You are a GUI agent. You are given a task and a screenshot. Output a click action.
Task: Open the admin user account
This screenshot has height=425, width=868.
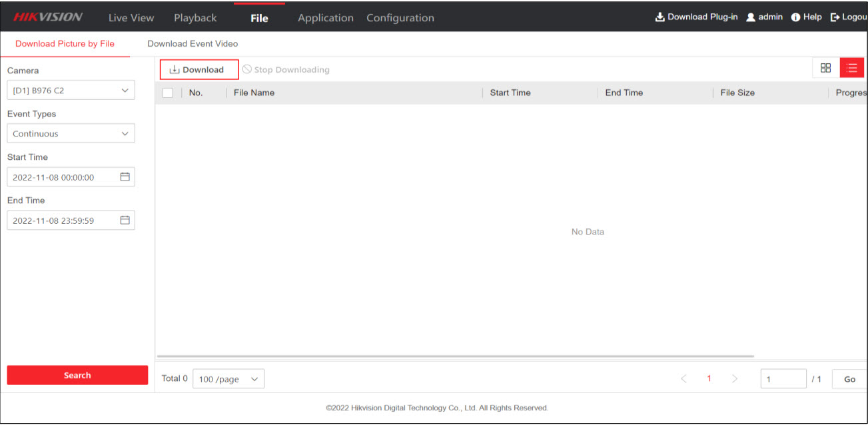pyautogui.click(x=764, y=17)
